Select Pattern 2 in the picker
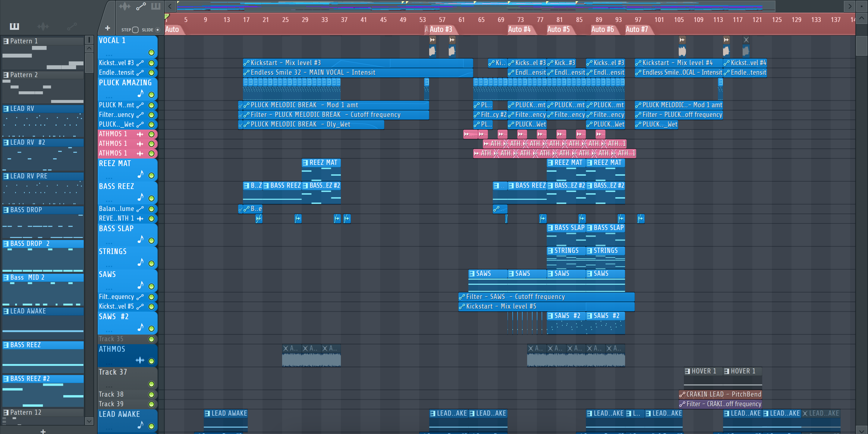 point(43,75)
